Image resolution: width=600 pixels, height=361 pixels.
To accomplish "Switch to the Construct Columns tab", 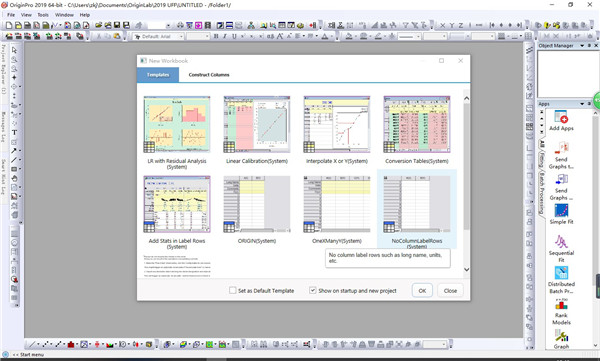I will 209,75.
